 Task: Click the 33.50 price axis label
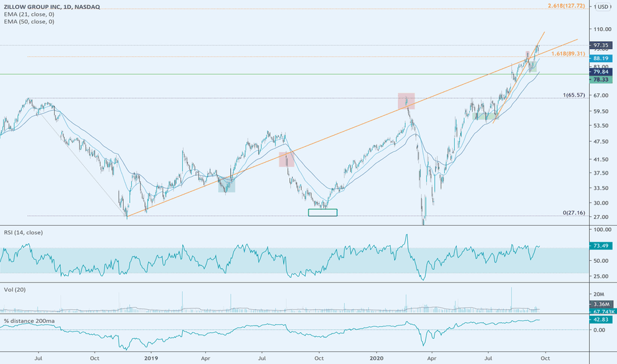click(602, 188)
